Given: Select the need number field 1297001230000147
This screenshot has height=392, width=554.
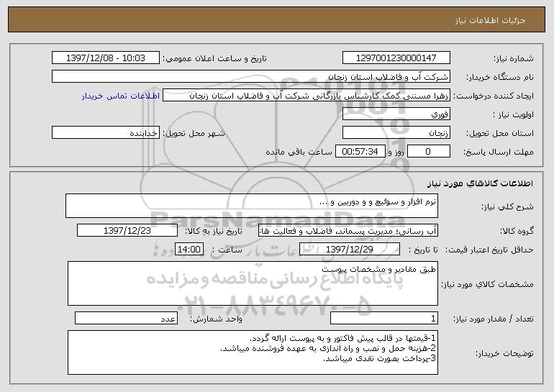Looking at the screenshot, I should pos(396,58).
